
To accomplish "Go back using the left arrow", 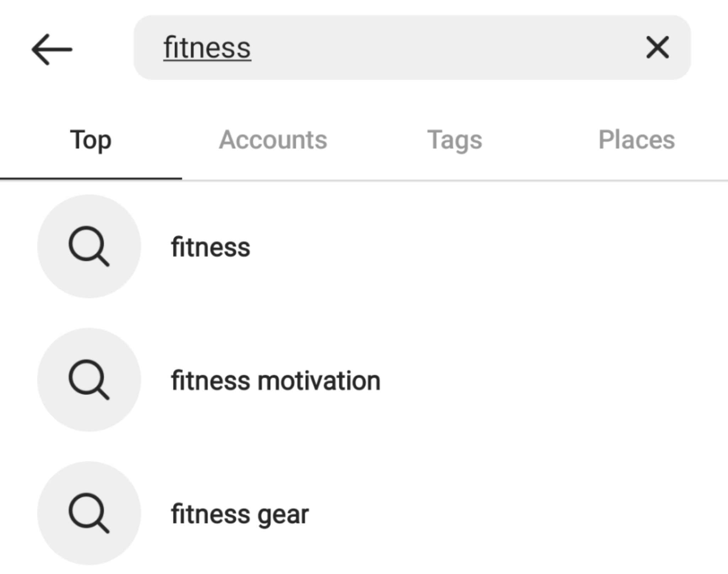I will pos(52,49).
